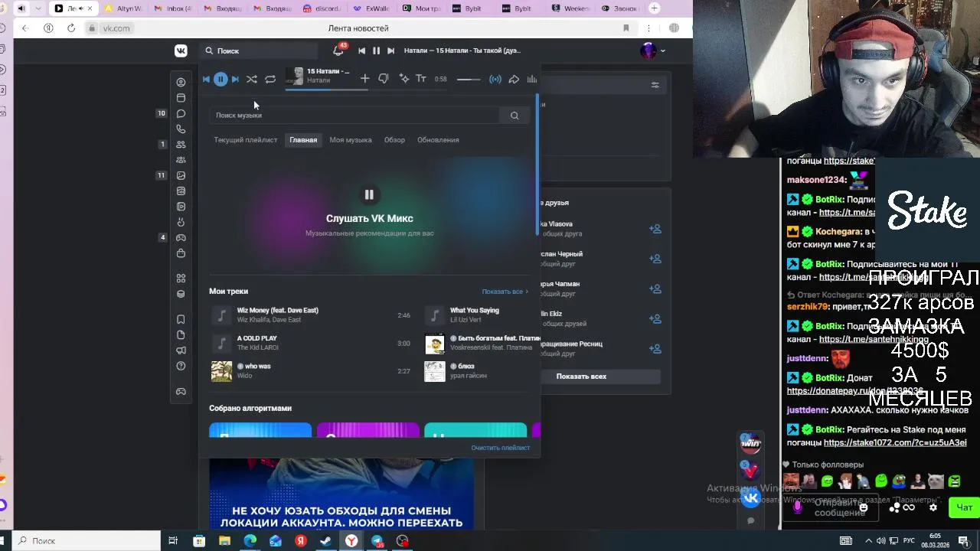Toggle repeat in the music player
Viewport: 980px width, 551px height.
coord(270,79)
